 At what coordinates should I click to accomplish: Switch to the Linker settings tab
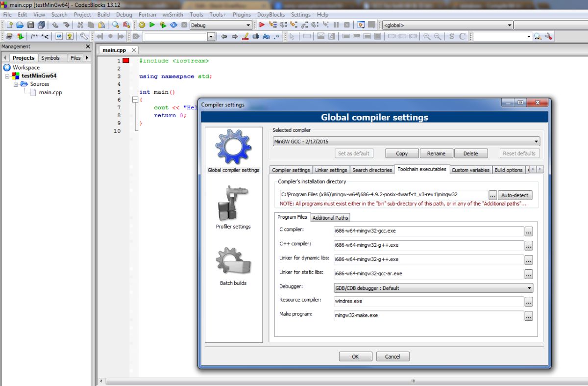(331, 170)
